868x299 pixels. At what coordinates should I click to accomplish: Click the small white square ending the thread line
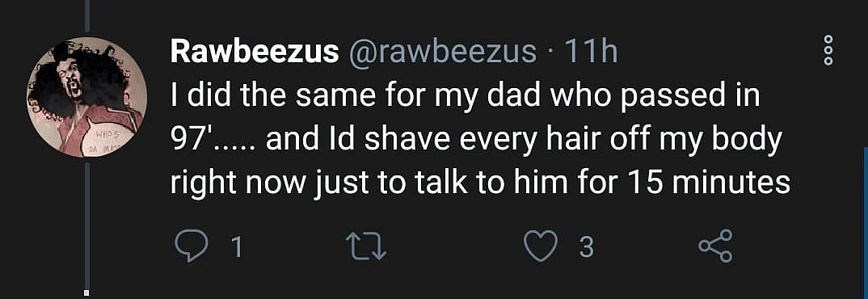pyautogui.click(x=87, y=291)
